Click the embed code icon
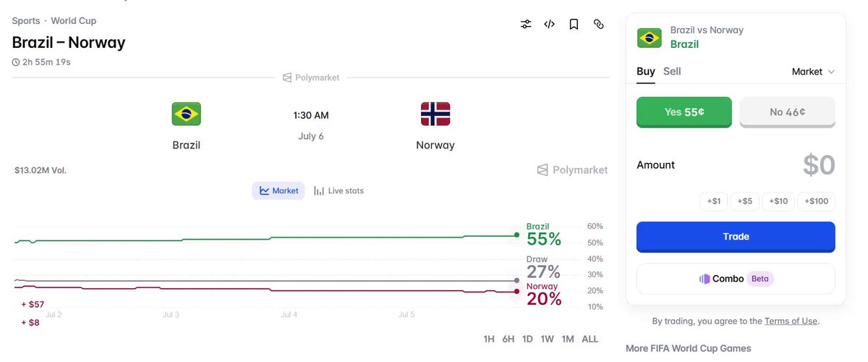Viewport: 868px width, 362px height. tap(550, 24)
